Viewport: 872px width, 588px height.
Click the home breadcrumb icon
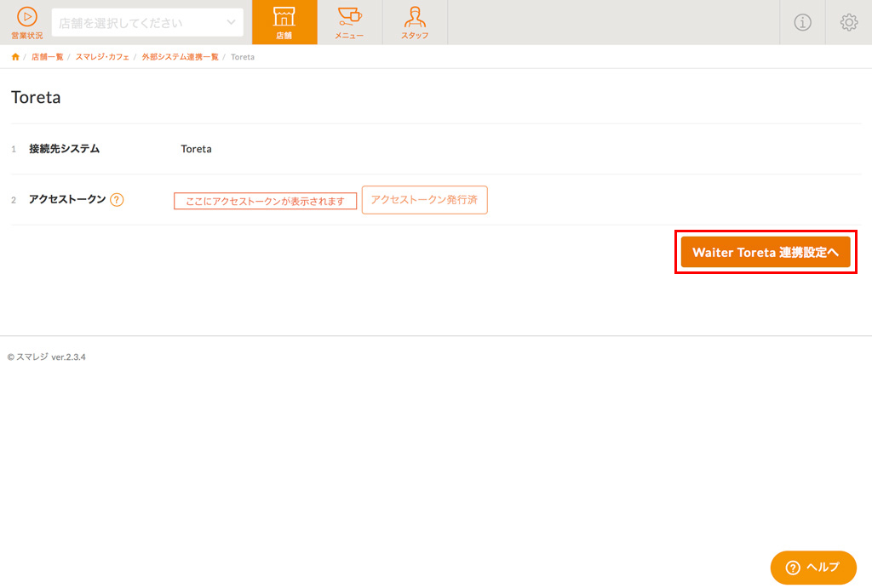[x=15, y=57]
